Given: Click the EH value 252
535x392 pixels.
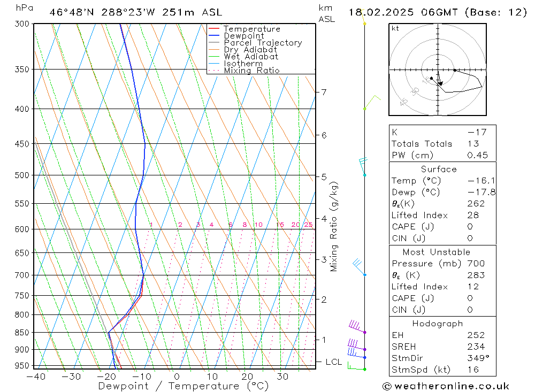Looking at the screenshot, I should tap(476, 335).
